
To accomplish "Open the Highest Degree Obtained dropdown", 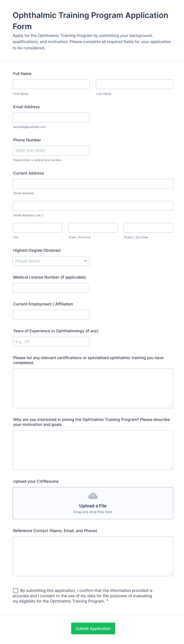I will click(51, 261).
